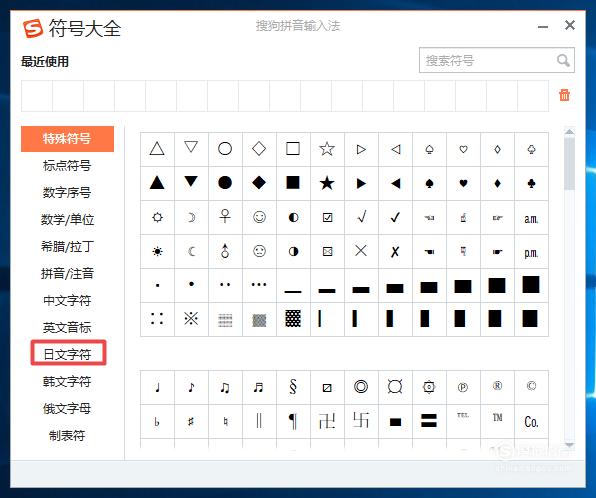Open the 标点符号 category
The width and height of the screenshot is (596, 498).
[67, 166]
